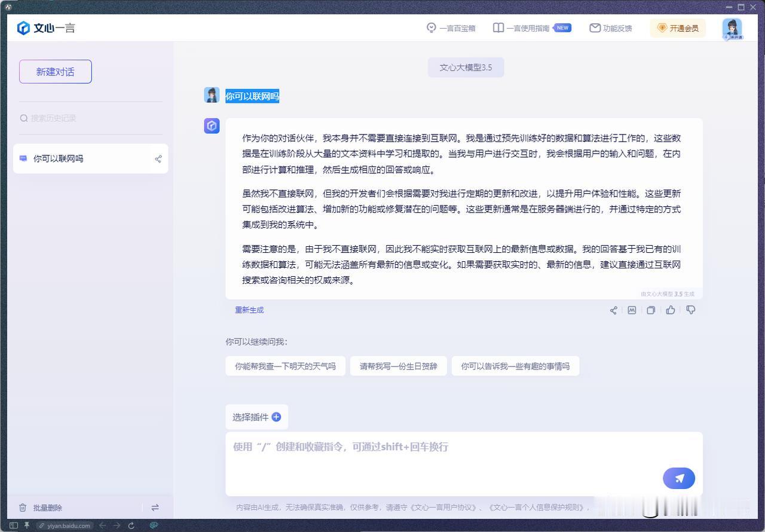Give the answer a thumbs up
Image resolution: width=765 pixels, height=532 pixels.
(671, 310)
